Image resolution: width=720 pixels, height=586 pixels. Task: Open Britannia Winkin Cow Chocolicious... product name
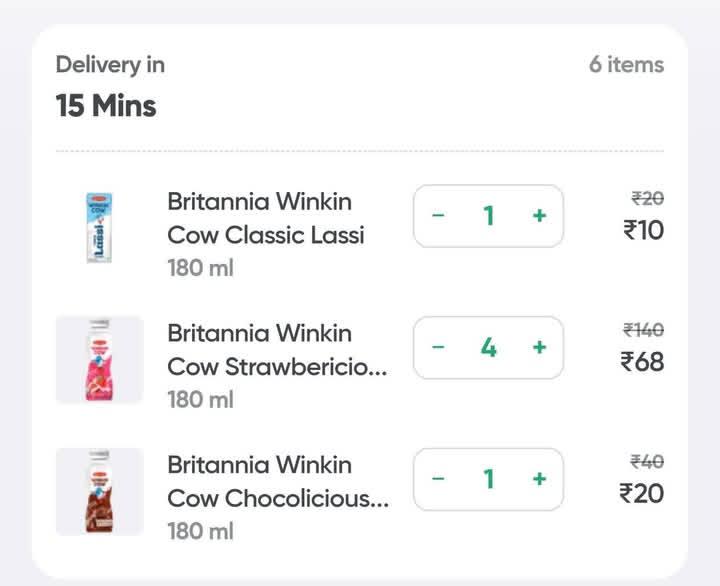278,481
